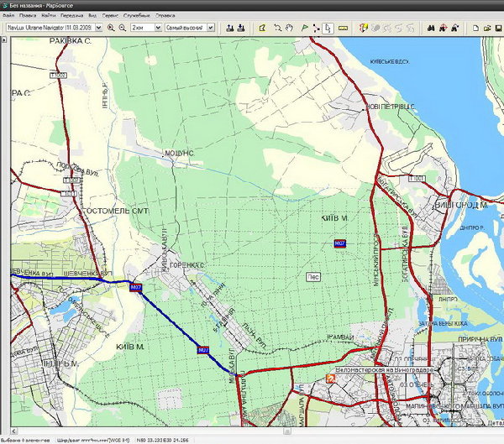Viewport: 504px width, 444px height.
Task: Click the Вид menu item
Action: (x=92, y=15)
